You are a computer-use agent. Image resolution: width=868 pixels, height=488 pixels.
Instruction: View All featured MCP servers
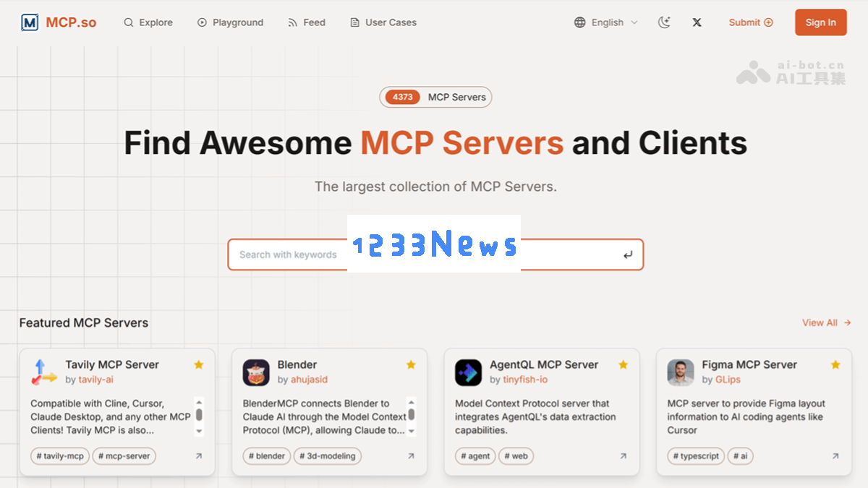click(x=827, y=323)
